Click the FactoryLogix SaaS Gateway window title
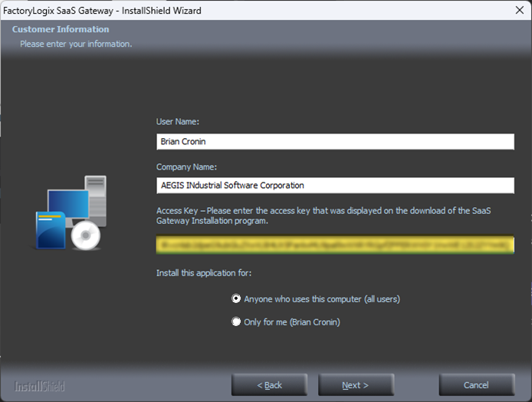532x402 pixels. pos(102,11)
